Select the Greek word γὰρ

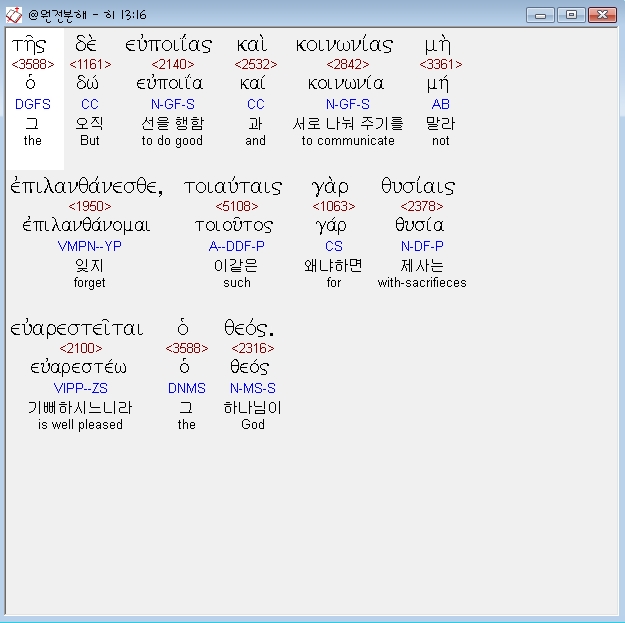[x=330, y=187]
